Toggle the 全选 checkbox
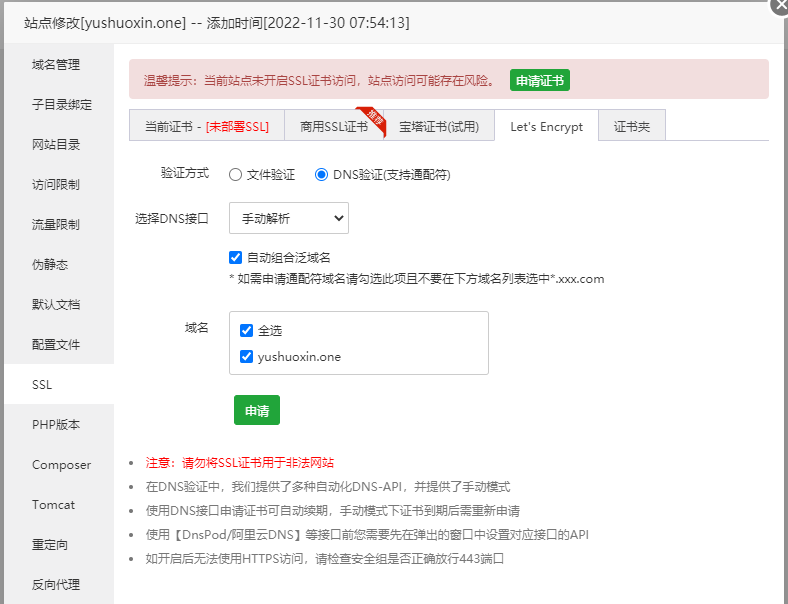 pyautogui.click(x=247, y=330)
